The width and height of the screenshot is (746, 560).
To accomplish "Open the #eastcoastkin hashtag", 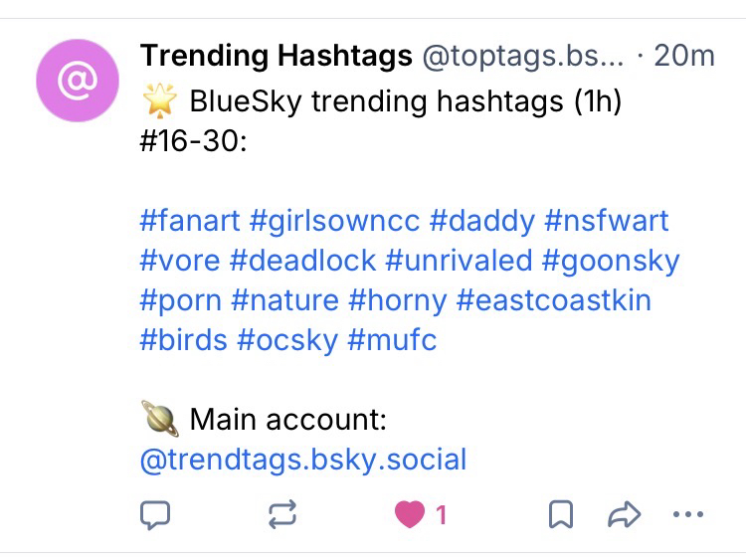I will click(553, 300).
